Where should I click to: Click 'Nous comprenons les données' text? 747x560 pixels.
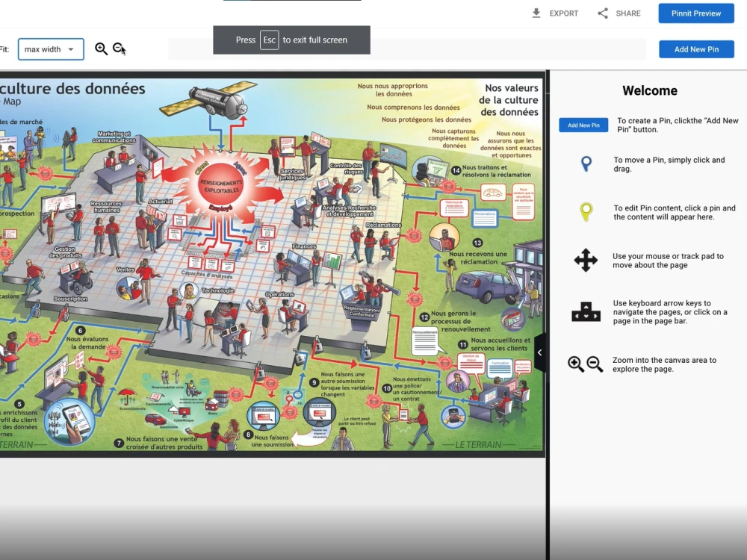click(414, 107)
